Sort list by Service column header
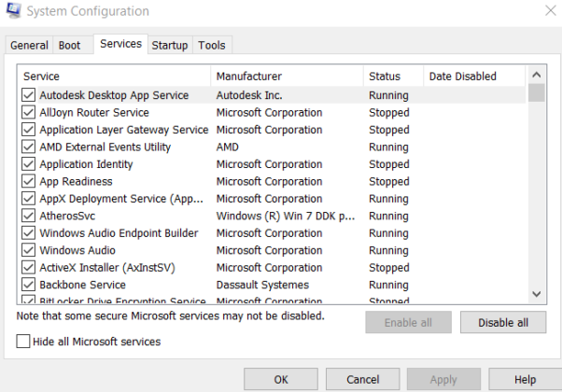 (112, 76)
